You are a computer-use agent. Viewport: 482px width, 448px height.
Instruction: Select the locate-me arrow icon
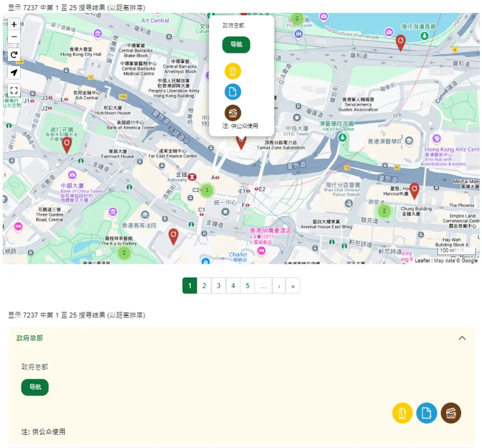coord(13,73)
